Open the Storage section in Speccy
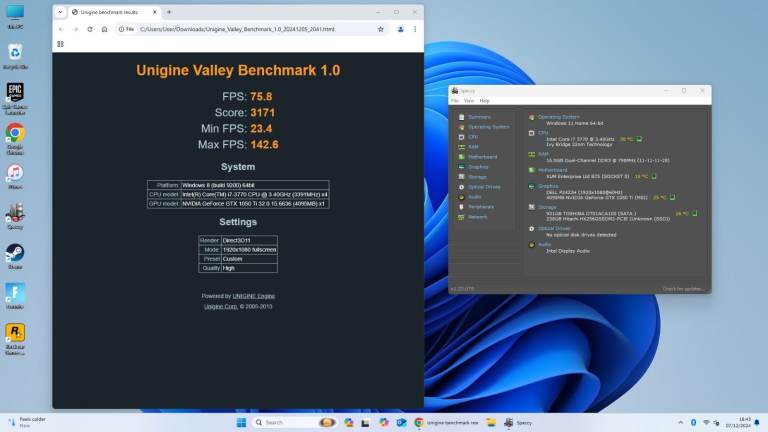 tap(477, 176)
